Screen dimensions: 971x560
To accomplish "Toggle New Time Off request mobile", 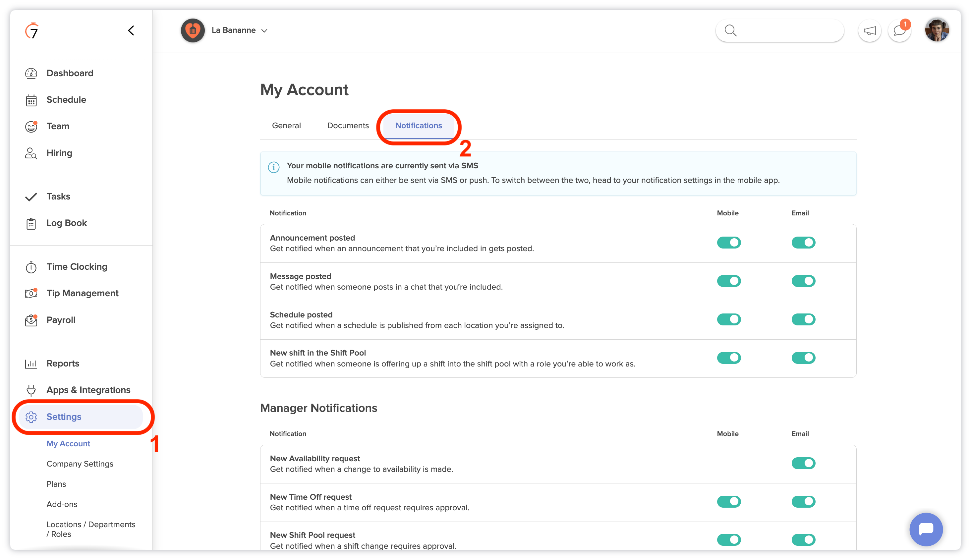I will pos(728,502).
